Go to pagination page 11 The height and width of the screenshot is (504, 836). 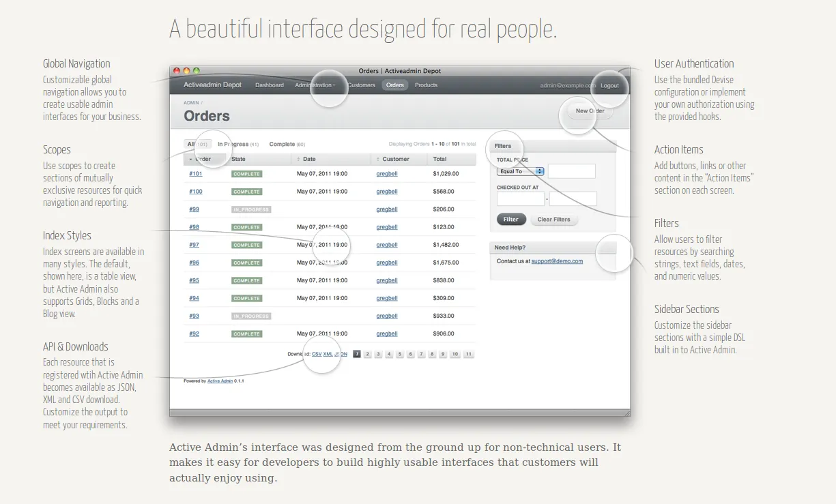[468, 354]
